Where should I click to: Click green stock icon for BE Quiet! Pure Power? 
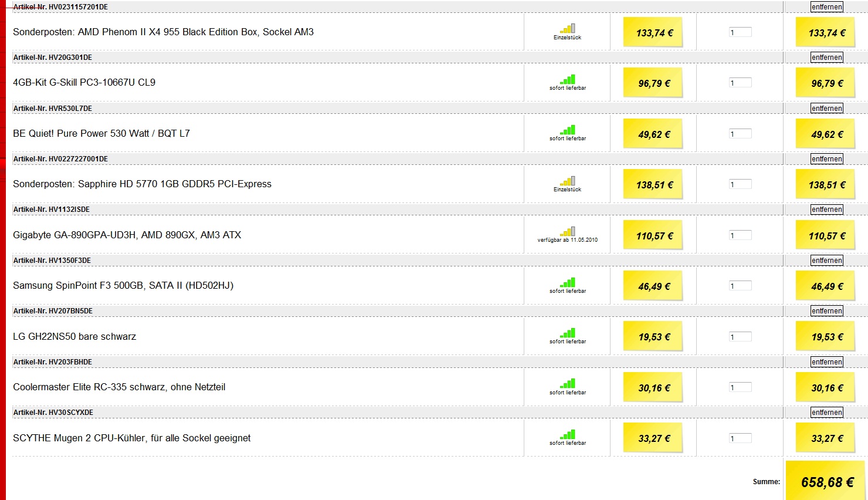click(568, 130)
